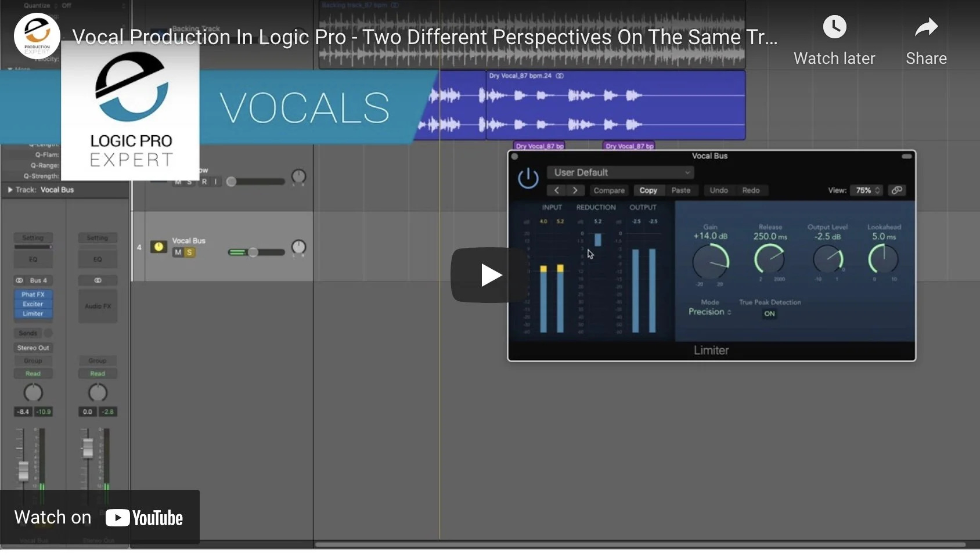Open the Production Expert channel avatar
Screen dimensions: 980x556
pos(37,37)
